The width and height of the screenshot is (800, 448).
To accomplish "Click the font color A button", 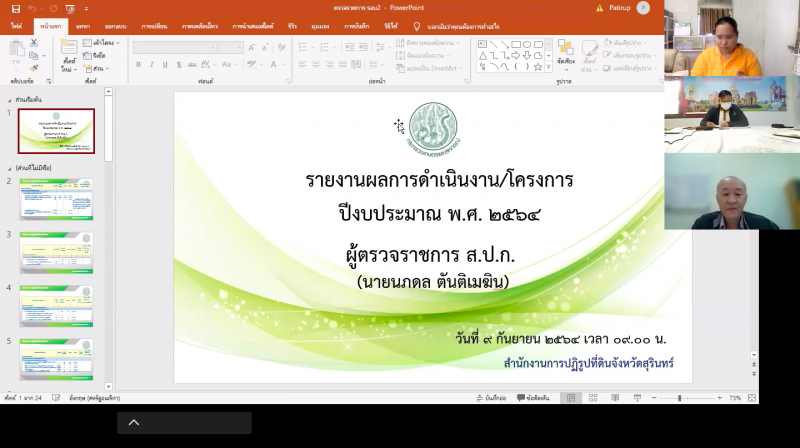I will pyautogui.click(x=273, y=65).
